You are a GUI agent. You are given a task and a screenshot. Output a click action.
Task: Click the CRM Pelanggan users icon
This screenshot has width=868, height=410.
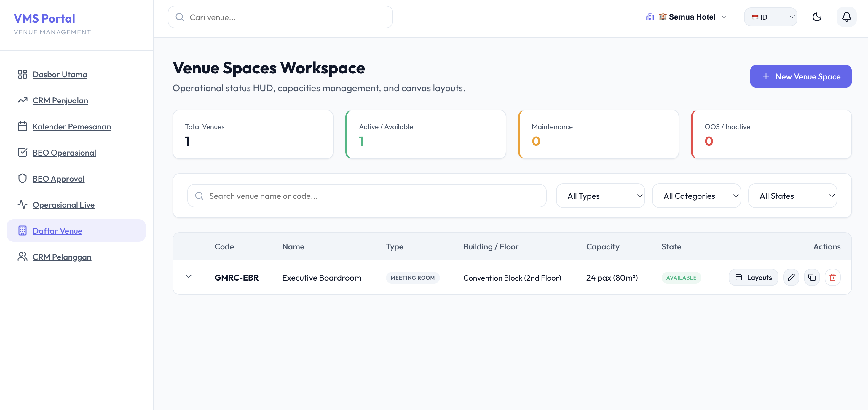[23, 257]
